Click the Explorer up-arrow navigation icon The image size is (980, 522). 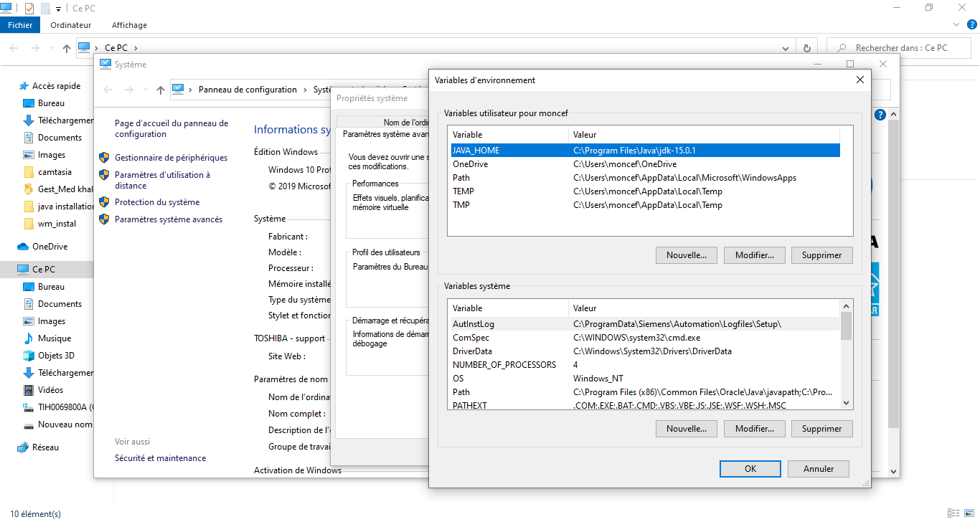pos(67,48)
